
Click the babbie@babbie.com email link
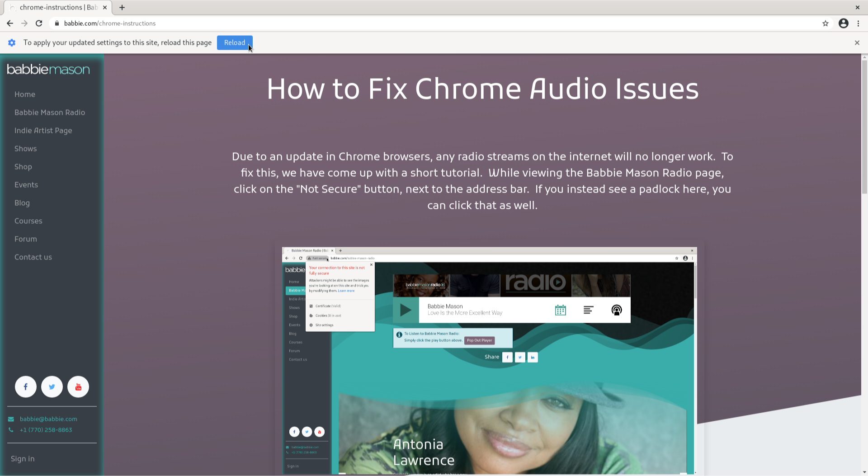[48, 419]
